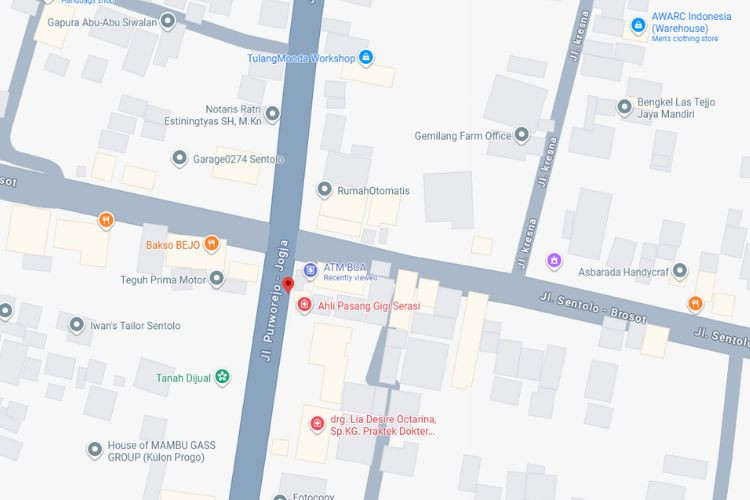
Task: Select the drg. Lia Desire Octarina marker
Action: point(317,423)
